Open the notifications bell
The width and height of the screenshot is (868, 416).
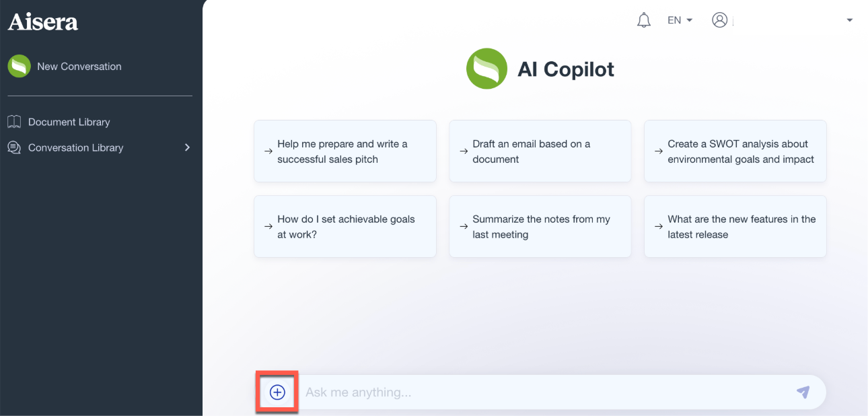click(x=644, y=20)
